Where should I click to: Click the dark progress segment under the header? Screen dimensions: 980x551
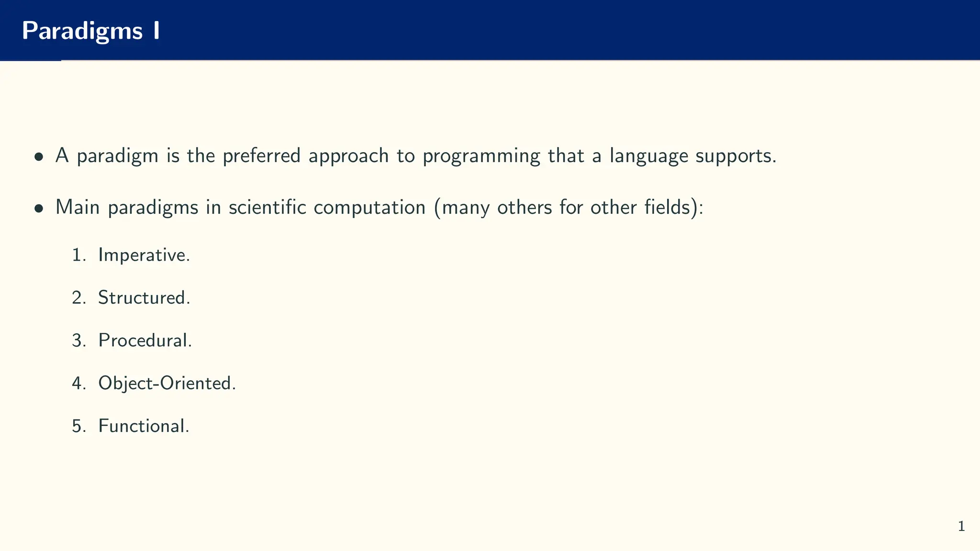point(31,60)
